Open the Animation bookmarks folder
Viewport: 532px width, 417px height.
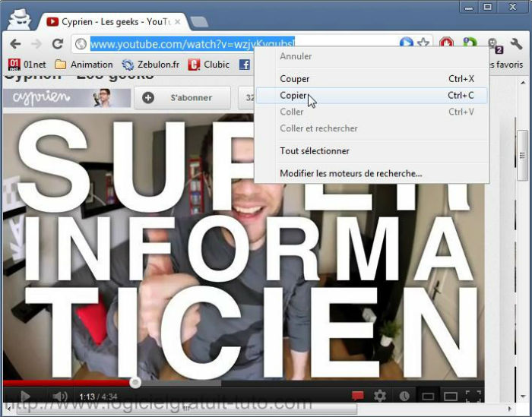click(84, 64)
